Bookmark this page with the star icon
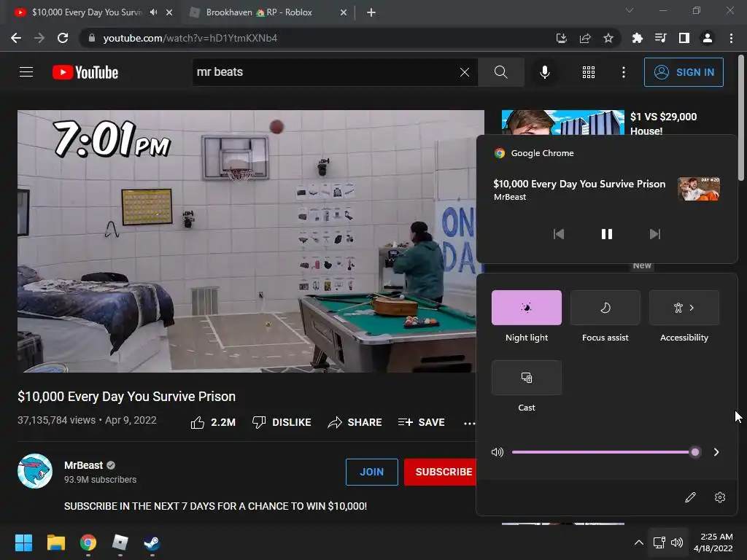The height and width of the screenshot is (560, 747). (x=608, y=38)
